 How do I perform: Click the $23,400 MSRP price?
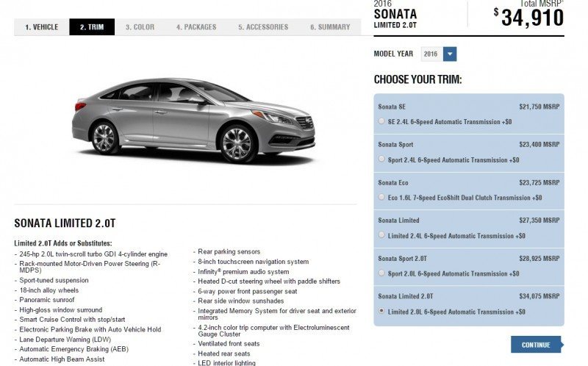pyautogui.click(x=539, y=144)
